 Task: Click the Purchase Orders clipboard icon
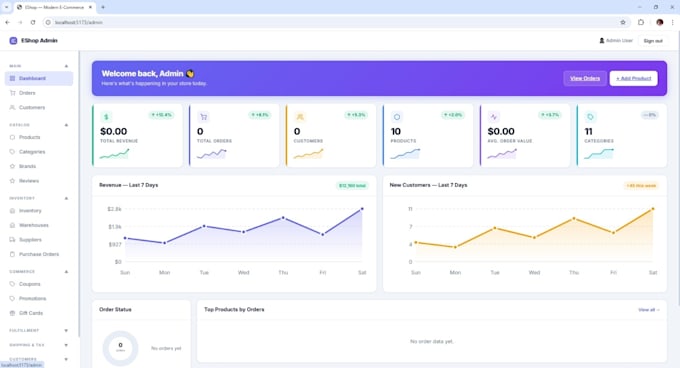point(12,254)
